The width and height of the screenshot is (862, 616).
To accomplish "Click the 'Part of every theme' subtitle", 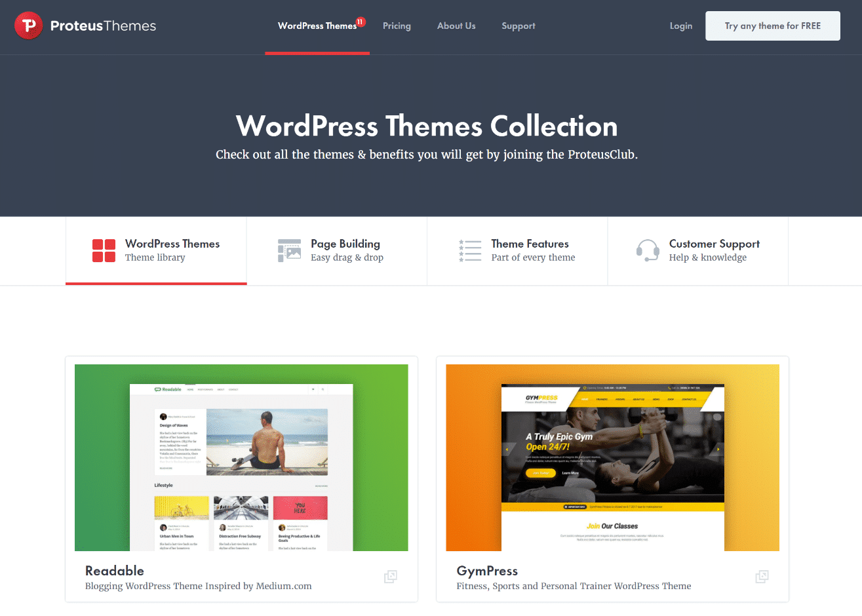I will click(533, 258).
